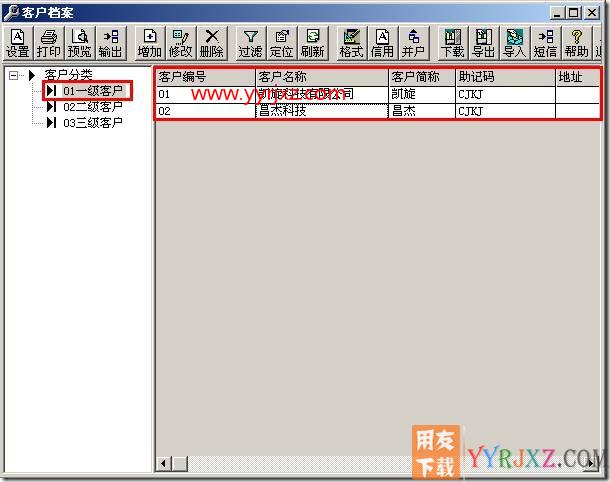Select customer number cell 02

[205, 111]
